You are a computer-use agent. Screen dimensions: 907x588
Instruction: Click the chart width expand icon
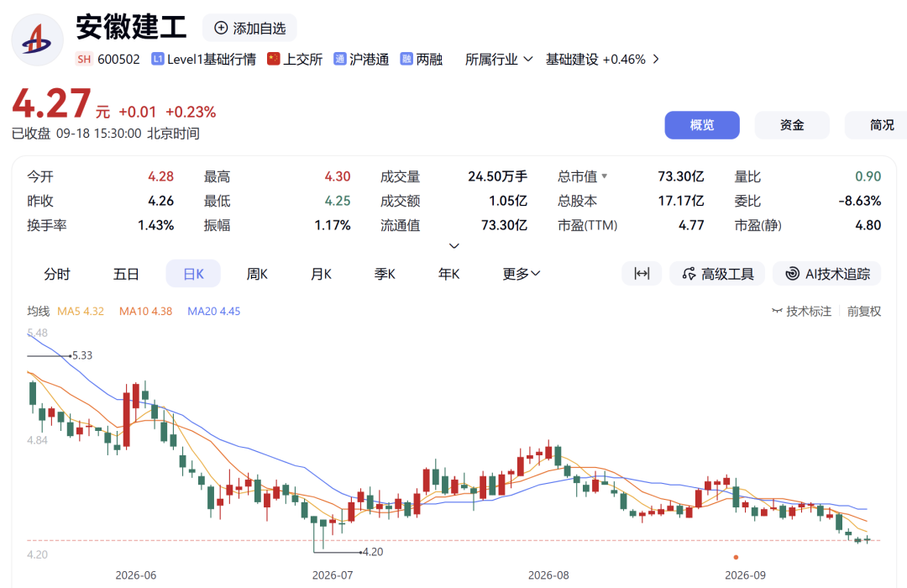642,274
